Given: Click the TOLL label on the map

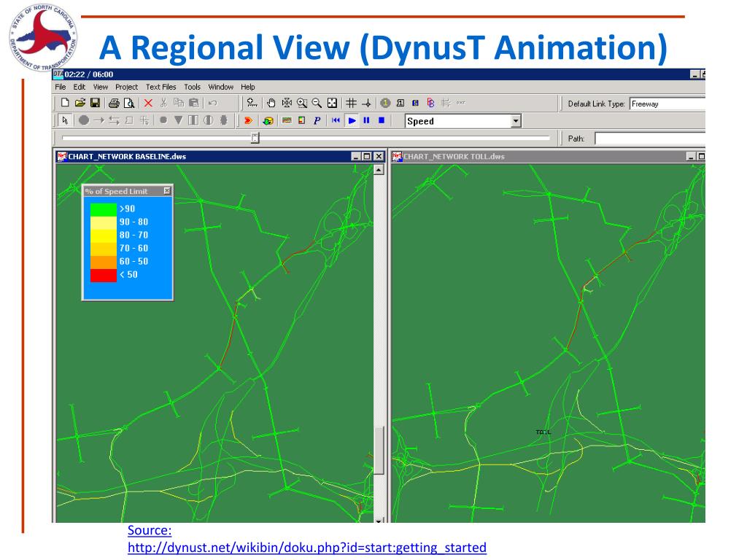Looking at the screenshot, I should pos(543,432).
